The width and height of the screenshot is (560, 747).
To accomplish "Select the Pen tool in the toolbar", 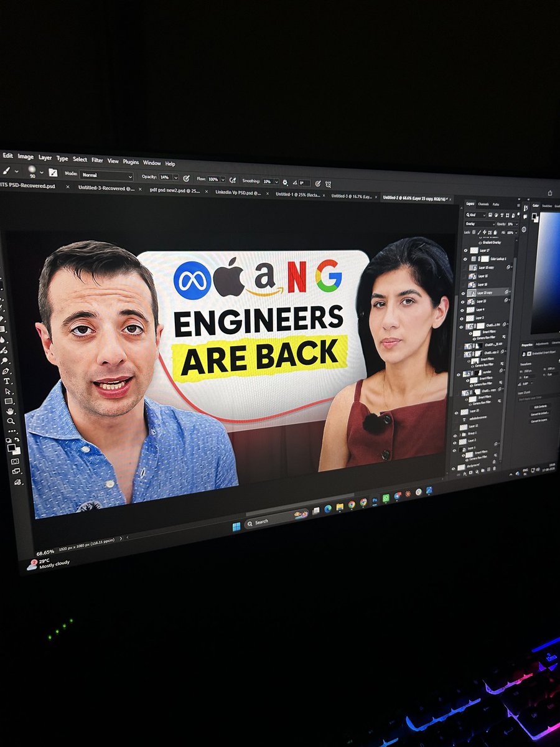I will tap(6, 370).
